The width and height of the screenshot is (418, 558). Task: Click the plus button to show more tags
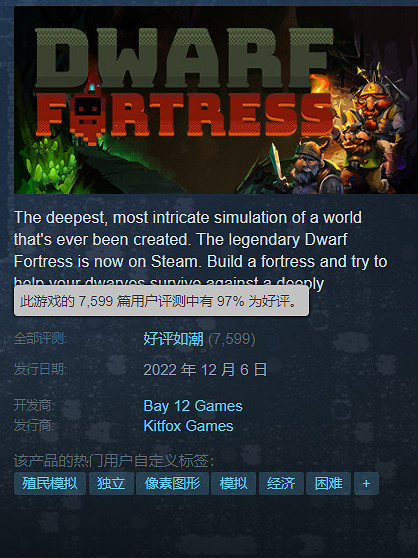(x=366, y=484)
